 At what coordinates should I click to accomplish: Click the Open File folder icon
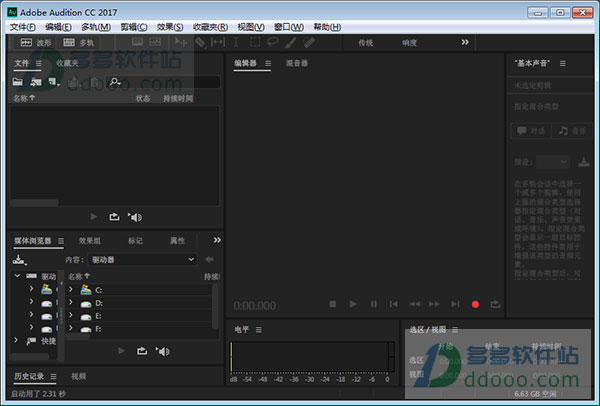pyautogui.click(x=18, y=82)
